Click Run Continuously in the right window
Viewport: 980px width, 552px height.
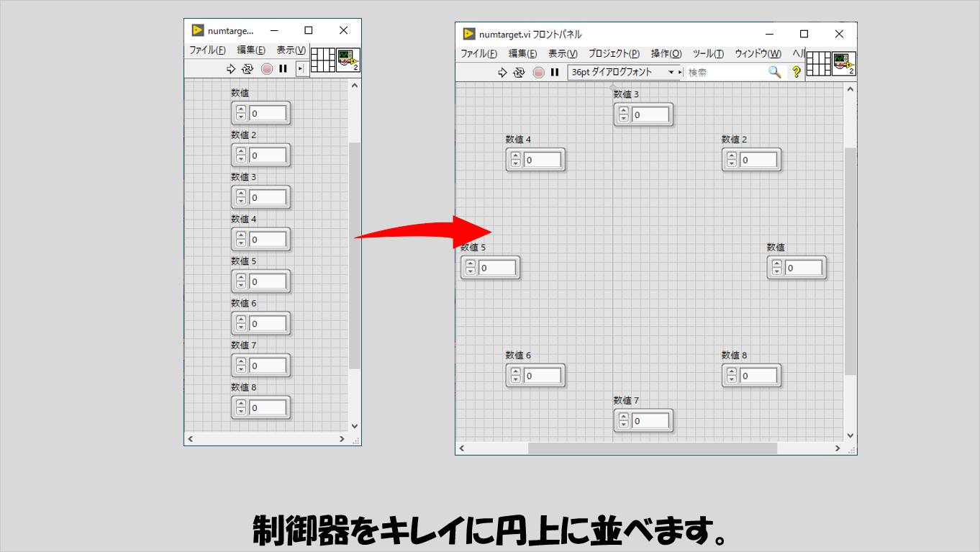click(x=519, y=72)
